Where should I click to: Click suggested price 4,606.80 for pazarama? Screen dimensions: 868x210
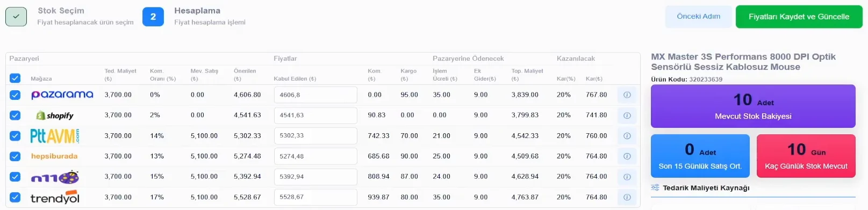[247, 95]
